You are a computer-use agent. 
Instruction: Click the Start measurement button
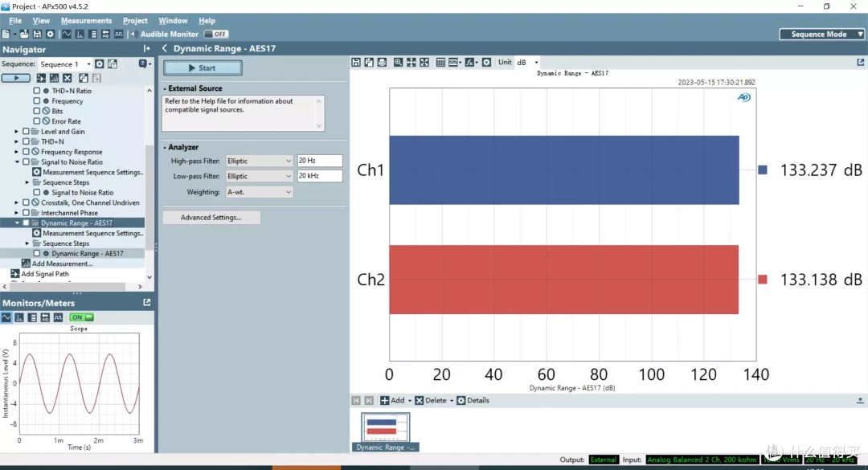[x=203, y=68]
